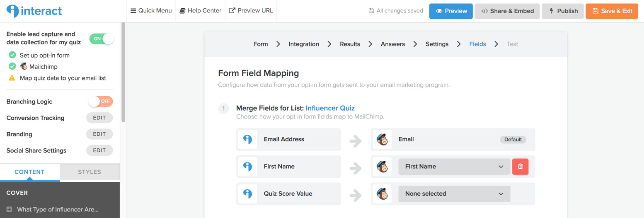The image size is (644, 218).
Task: Click the Interact icon in Quiz Score Value row
Action: 247,194
